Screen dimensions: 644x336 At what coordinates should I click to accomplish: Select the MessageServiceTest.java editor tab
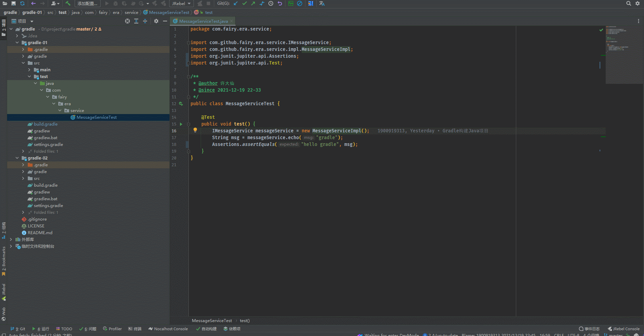coord(203,21)
